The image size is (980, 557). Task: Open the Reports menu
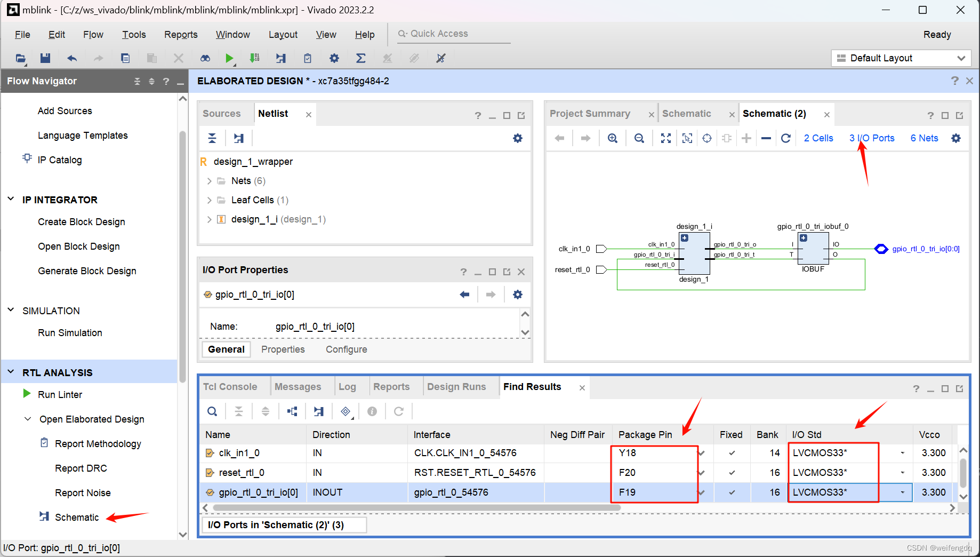click(181, 35)
